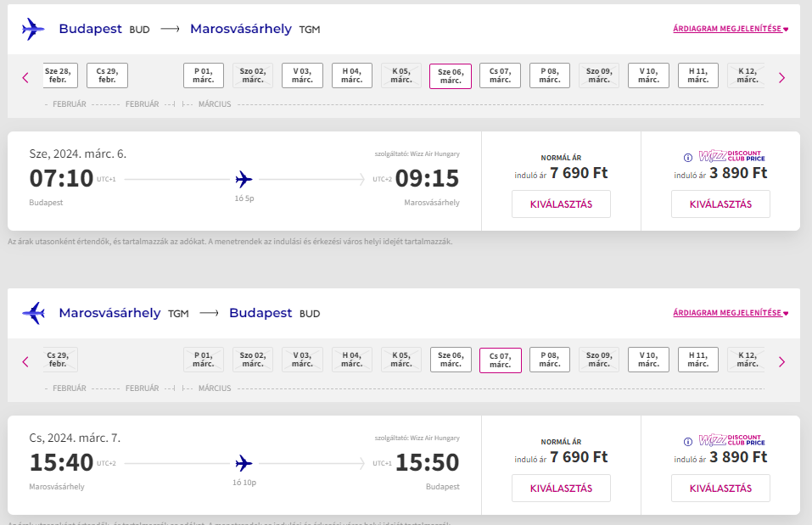Select return date V 10, márc.

coord(648,360)
